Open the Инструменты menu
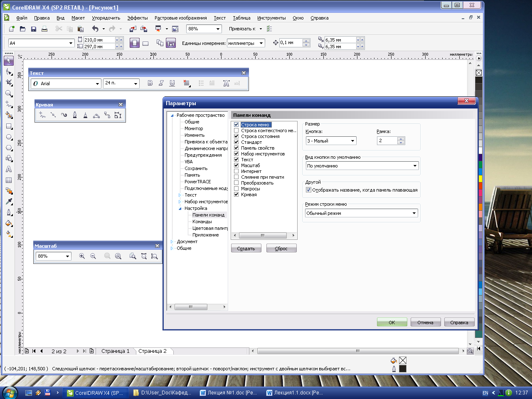 (x=271, y=18)
